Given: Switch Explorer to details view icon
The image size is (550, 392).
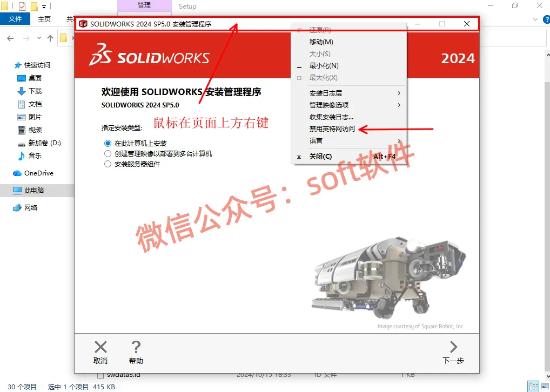Looking at the screenshot, I should 533,387.
